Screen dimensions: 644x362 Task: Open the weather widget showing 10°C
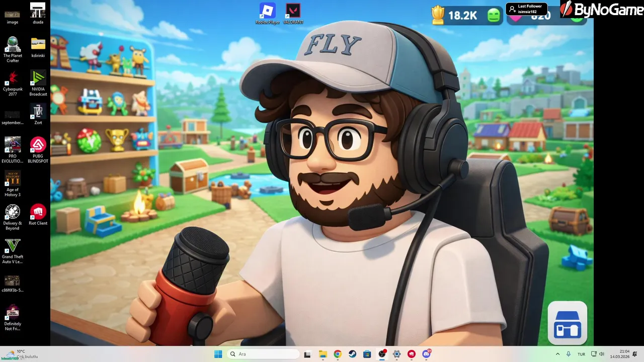(20, 354)
